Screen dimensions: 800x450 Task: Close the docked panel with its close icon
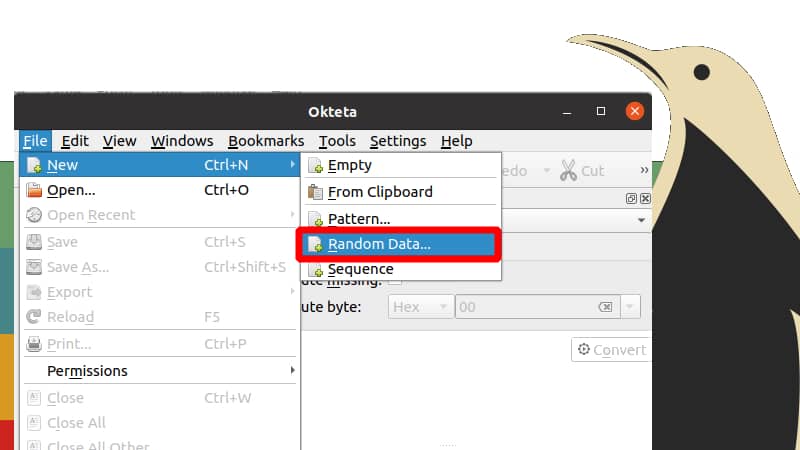point(645,198)
